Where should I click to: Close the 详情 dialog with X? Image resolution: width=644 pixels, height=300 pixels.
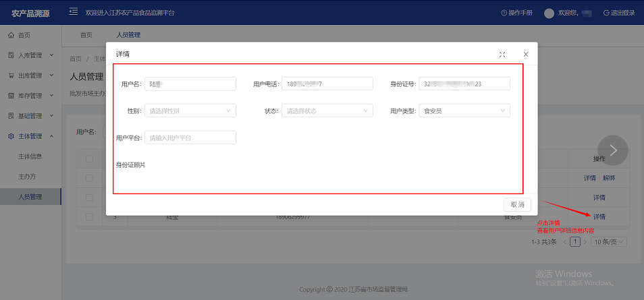[526, 54]
